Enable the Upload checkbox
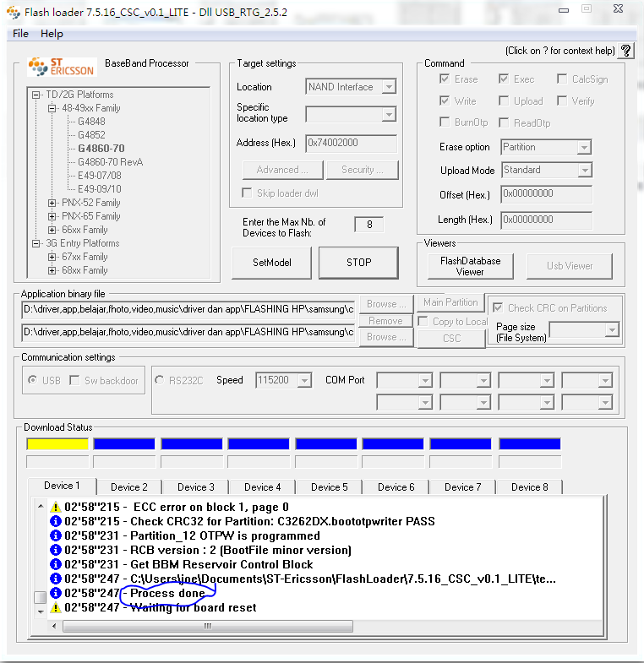This screenshot has height=663, width=644. click(x=504, y=101)
